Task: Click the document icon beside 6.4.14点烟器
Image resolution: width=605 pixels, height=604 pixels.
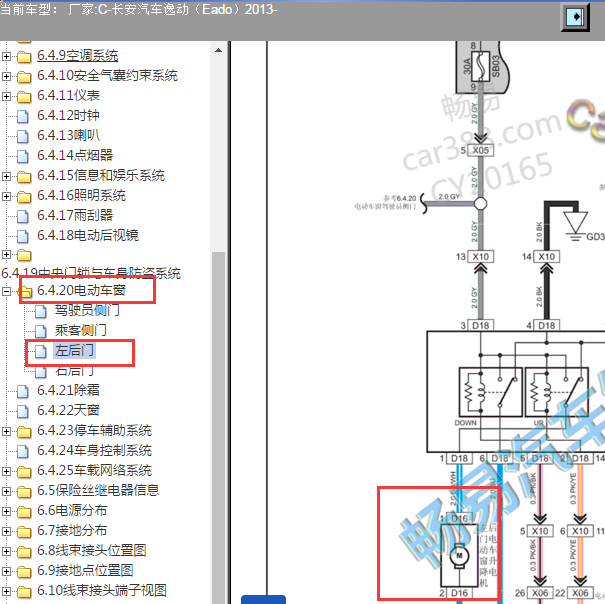Action: tap(23, 157)
